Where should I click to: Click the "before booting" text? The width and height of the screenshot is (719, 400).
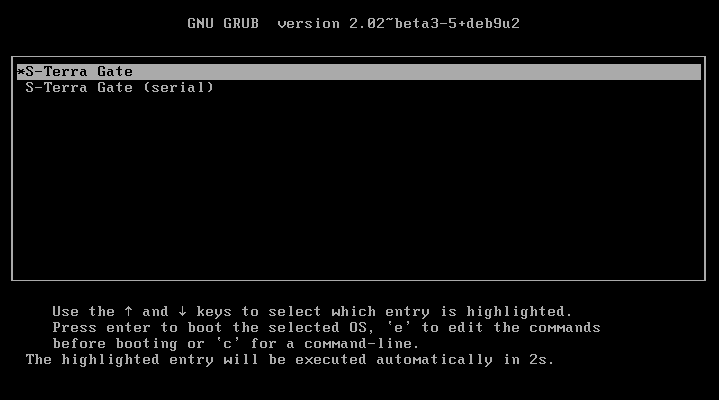pos(115,344)
